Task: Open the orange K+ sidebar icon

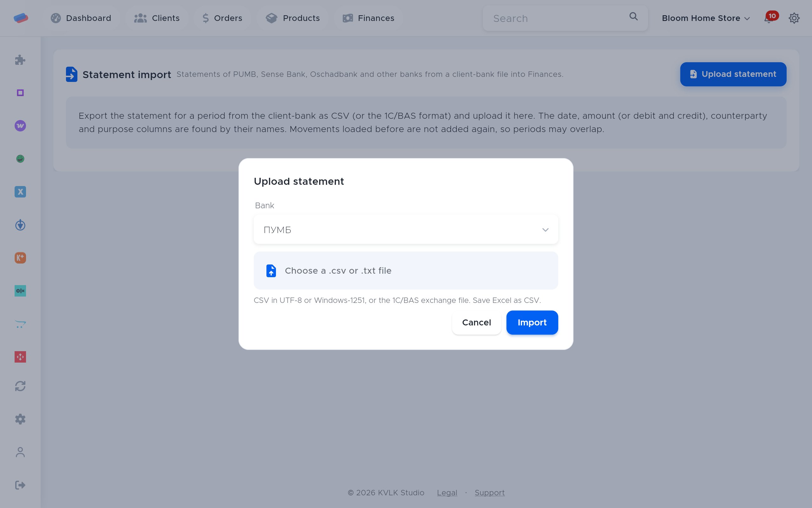Action: click(x=20, y=258)
